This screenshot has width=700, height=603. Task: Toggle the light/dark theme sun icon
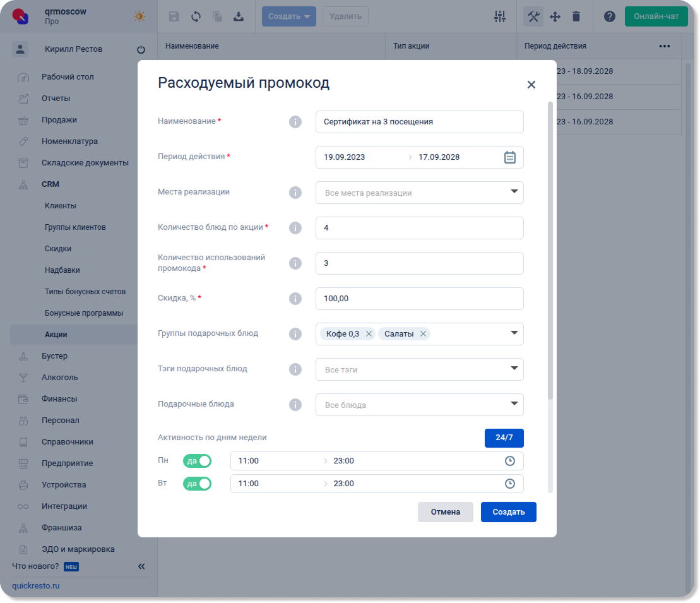(139, 16)
